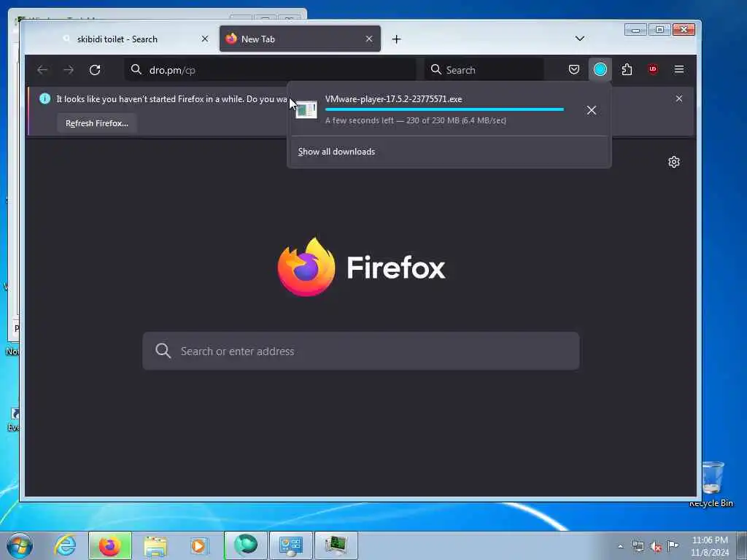Click the VMware installer file icon
Viewport: 747px width, 560px height.
pos(306,109)
